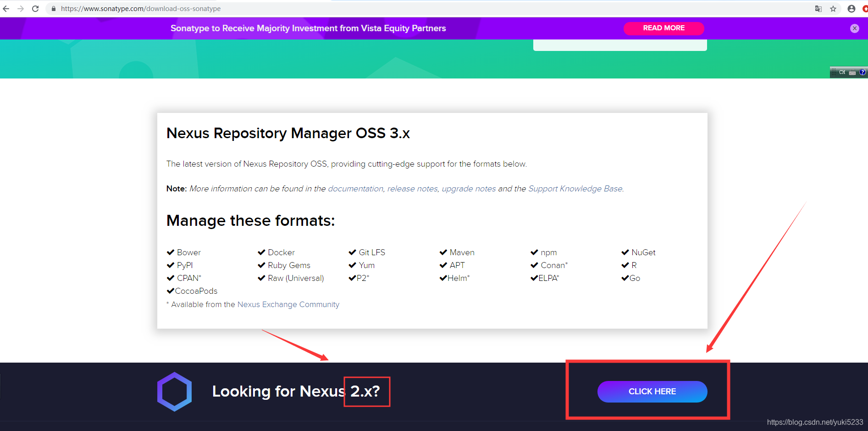The width and height of the screenshot is (868, 431).
Task: Click the CH input language indicator
Action: pyautogui.click(x=842, y=73)
